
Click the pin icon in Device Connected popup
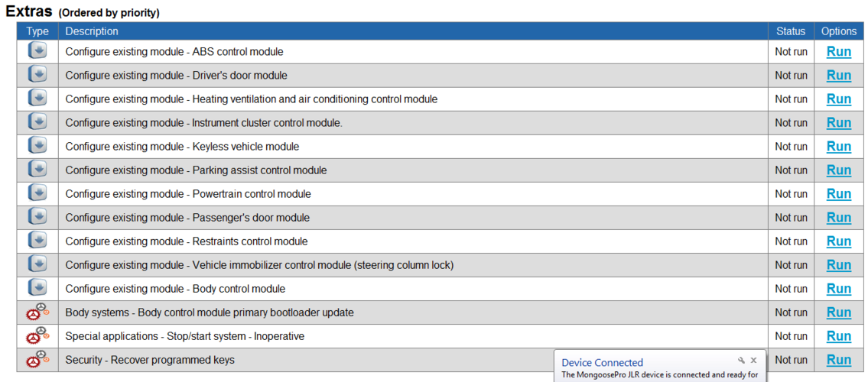pos(742,361)
